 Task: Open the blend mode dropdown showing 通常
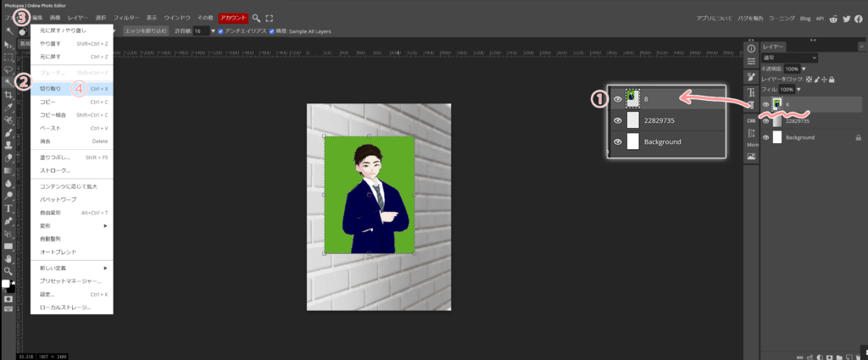pyautogui.click(x=789, y=58)
